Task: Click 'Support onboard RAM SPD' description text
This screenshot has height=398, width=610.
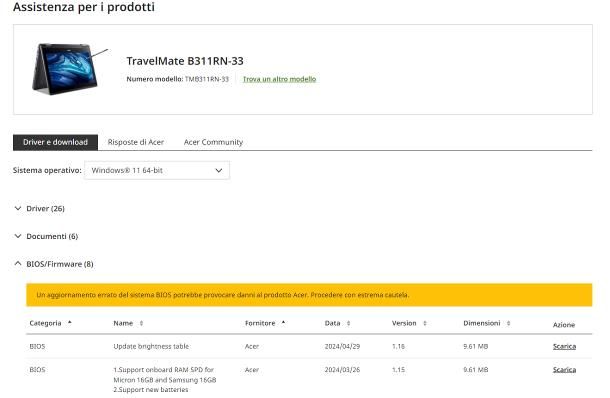Action: 165,380
